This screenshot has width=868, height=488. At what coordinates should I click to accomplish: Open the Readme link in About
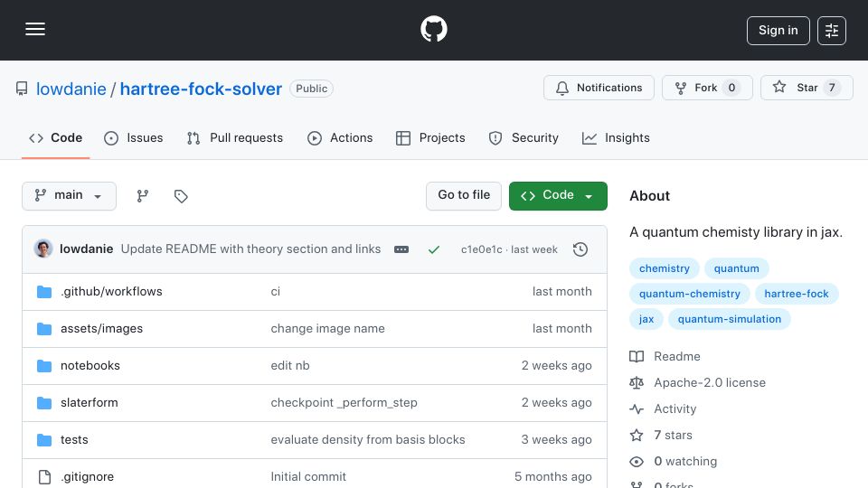coord(665,356)
